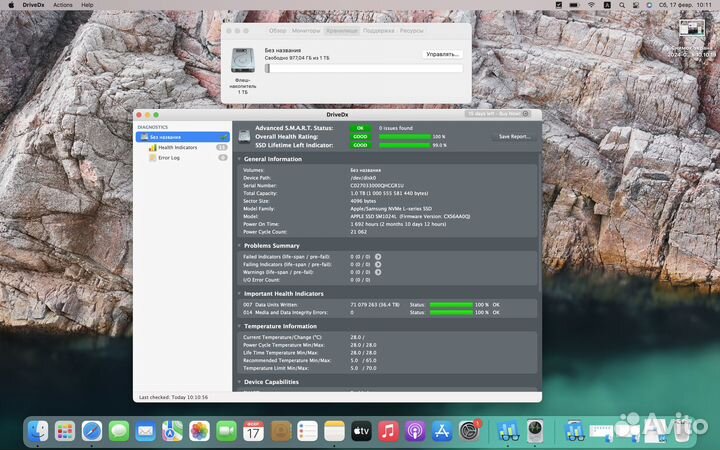Image resolution: width=720 pixels, height=450 pixels.
Task: Click the '/dev/disk0' device path value
Action: (363, 178)
